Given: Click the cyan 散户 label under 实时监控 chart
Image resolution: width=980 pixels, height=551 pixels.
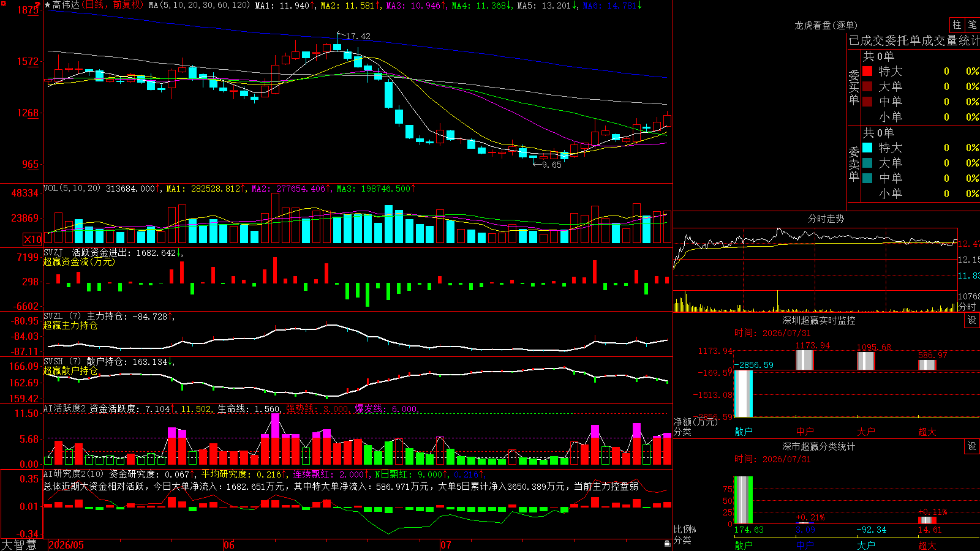Looking at the screenshot, I should [744, 432].
